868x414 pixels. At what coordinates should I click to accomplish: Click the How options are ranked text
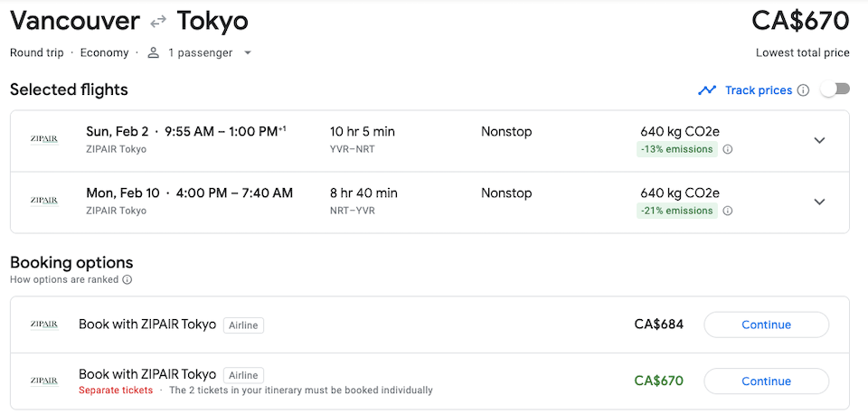(64, 279)
